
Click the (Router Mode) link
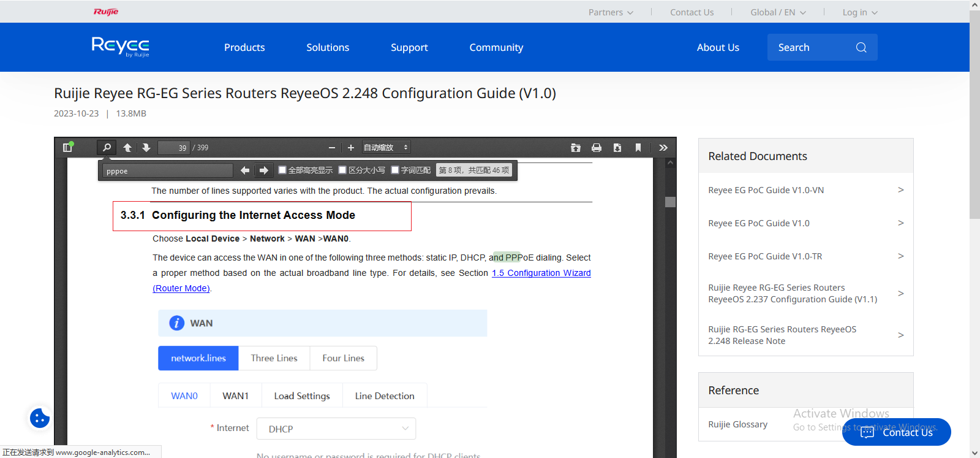pos(181,288)
